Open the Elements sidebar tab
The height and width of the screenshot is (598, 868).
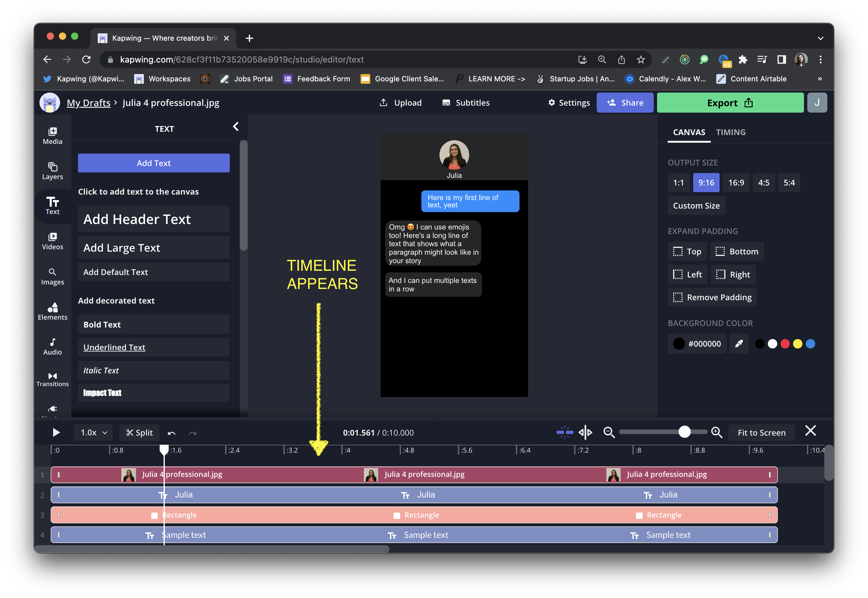pos(53,311)
